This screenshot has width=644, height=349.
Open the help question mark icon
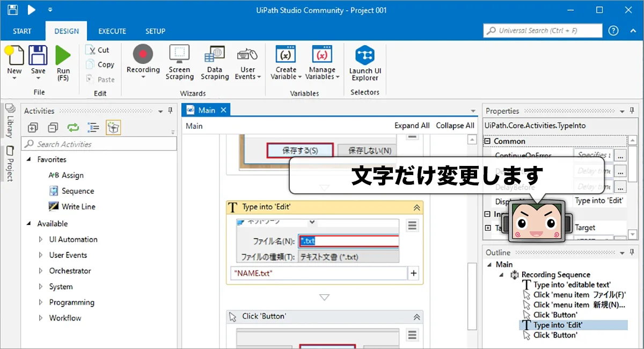coord(613,31)
